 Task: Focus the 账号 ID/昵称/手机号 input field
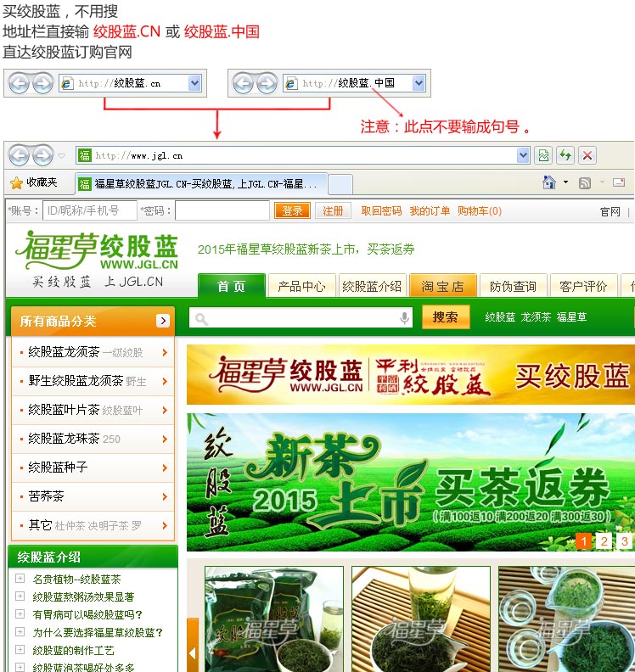coord(90,211)
